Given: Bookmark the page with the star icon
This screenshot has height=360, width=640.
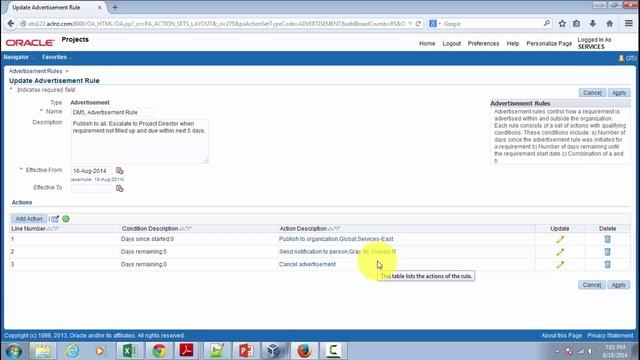Looking at the screenshot, I should (x=562, y=24).
